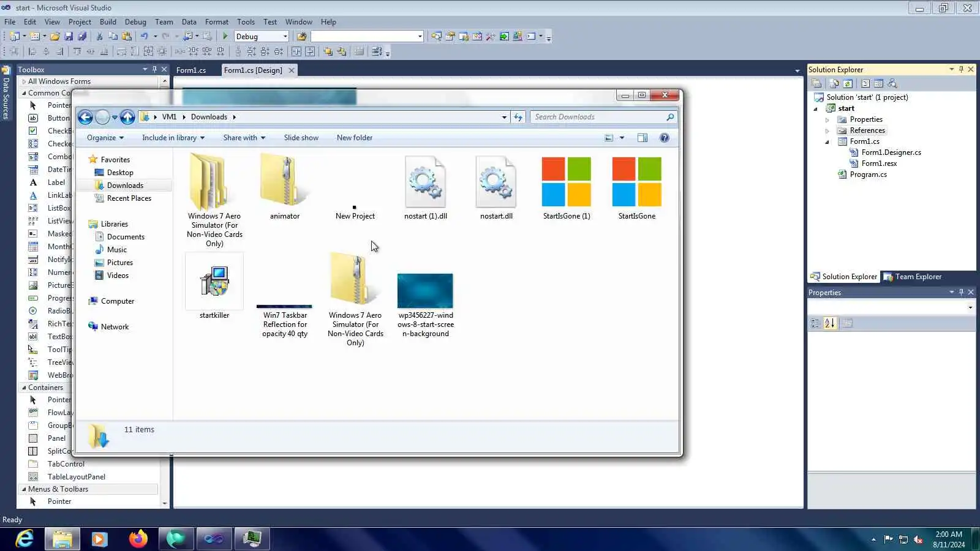Click the View Code icon in Solution Explorer
Screen dimensions: 980x551
coord(865,84)
